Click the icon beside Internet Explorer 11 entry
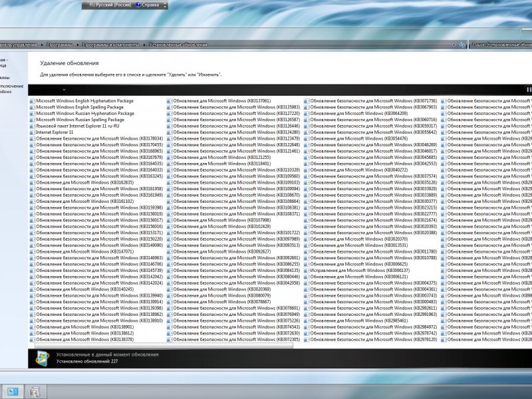Screen dimensions: 532x399 [33, 132]
